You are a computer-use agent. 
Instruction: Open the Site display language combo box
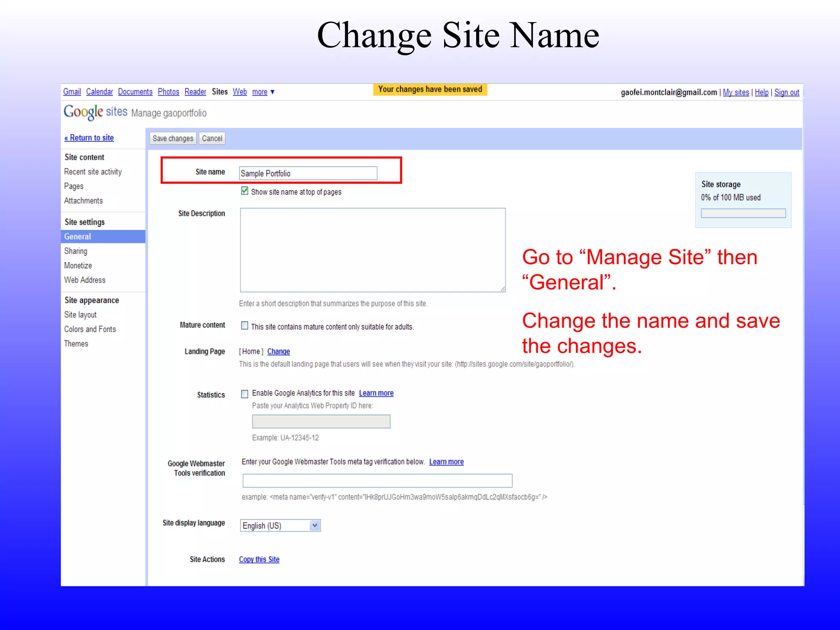(x=280, y=525)
